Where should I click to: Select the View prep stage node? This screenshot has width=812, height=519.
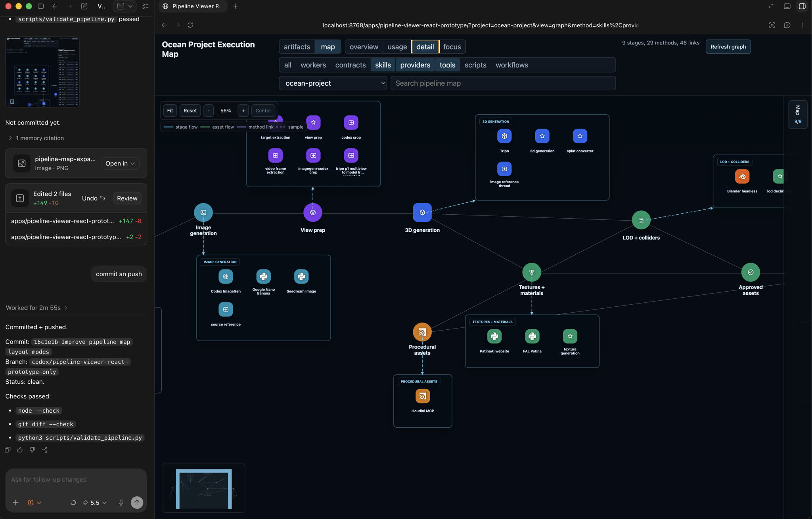pyautogui.click(x=313, y=213)
